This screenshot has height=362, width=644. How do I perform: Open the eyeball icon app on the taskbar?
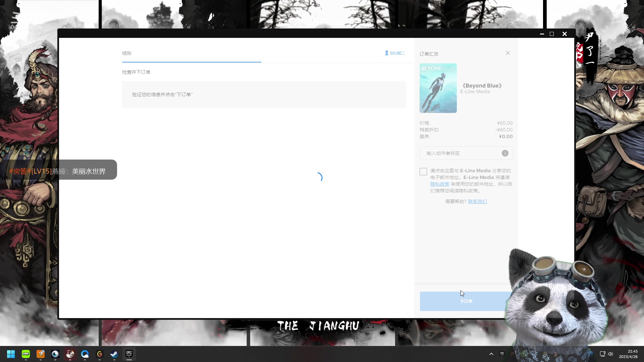55,354
